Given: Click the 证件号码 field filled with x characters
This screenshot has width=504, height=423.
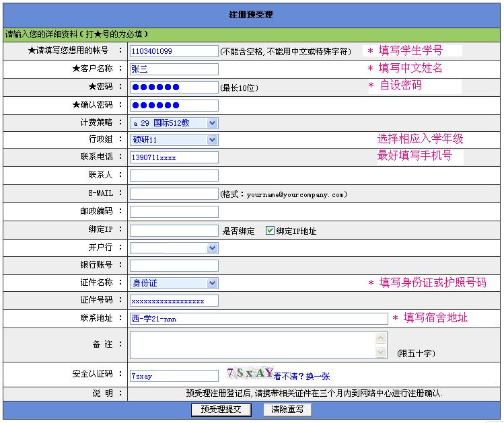Looking at the screenshot, I should point(174,301).
